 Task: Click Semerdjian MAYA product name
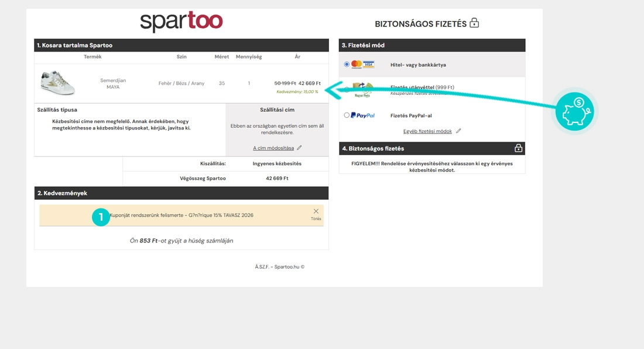click(113, 84)
